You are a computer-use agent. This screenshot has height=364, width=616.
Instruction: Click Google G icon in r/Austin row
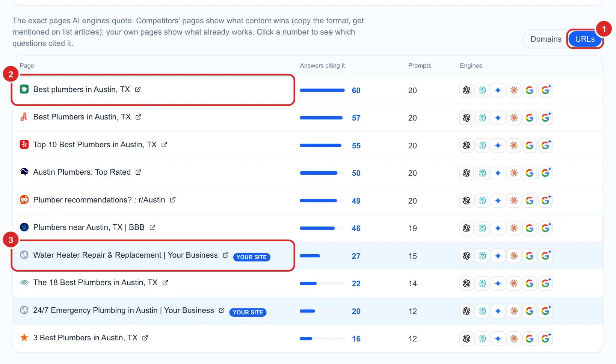[x=530, y=201]
